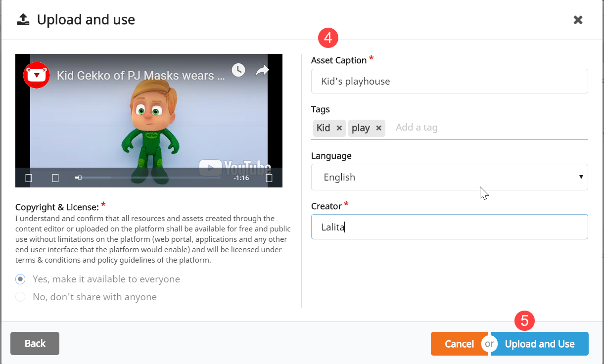Click the fullscreen control in video bar

[269, 178]
